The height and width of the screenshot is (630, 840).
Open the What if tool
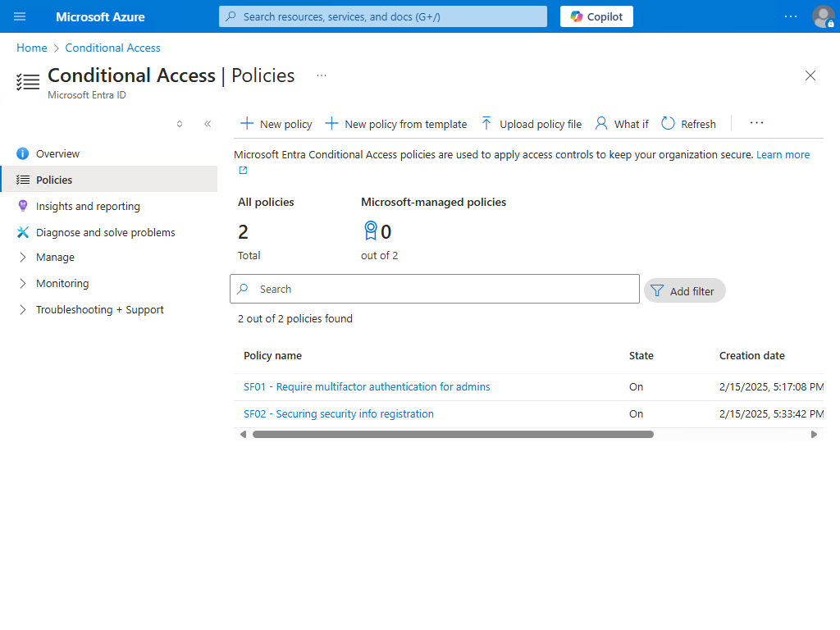click(622, 124)
